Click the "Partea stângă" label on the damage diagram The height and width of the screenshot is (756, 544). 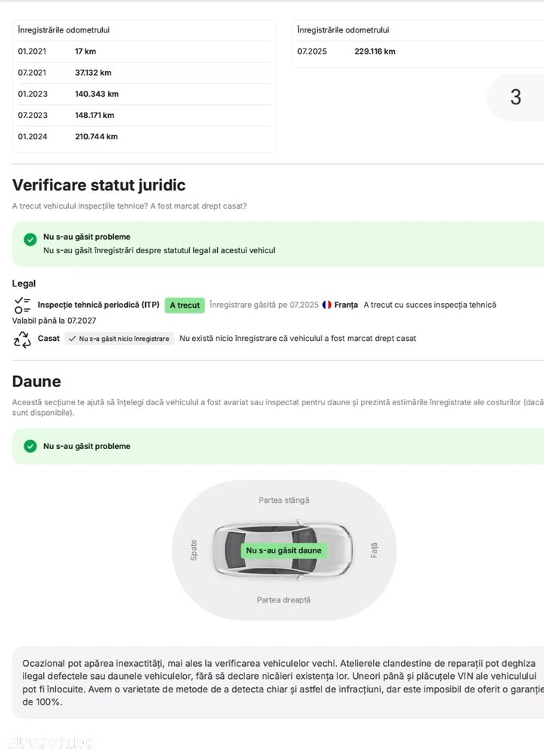pos(284,500)
